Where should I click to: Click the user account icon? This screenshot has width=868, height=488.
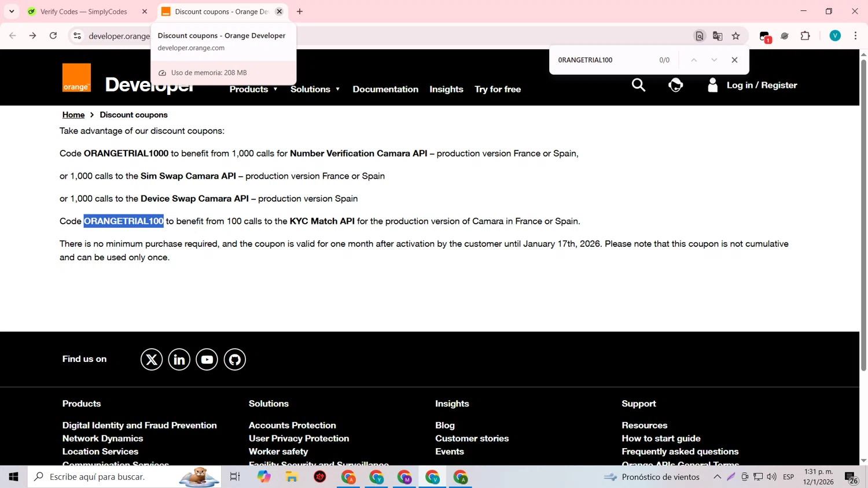click(713, 85)
